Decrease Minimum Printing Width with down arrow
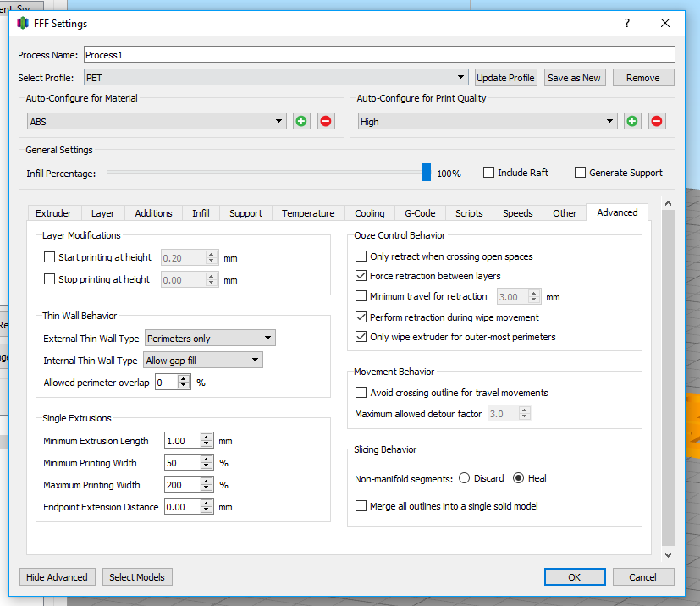 pos(207,466)
